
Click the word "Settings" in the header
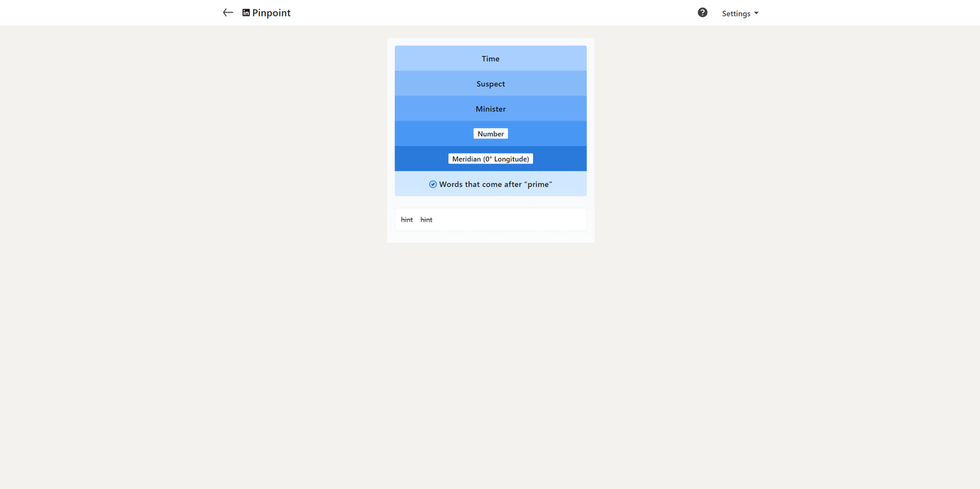(736, 13)
